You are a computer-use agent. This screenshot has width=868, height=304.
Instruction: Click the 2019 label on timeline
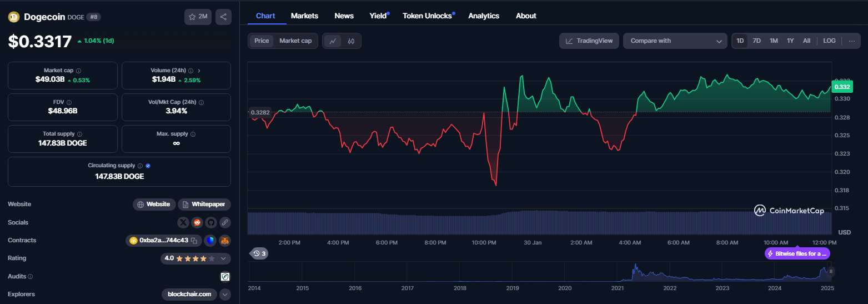(513, 288)
